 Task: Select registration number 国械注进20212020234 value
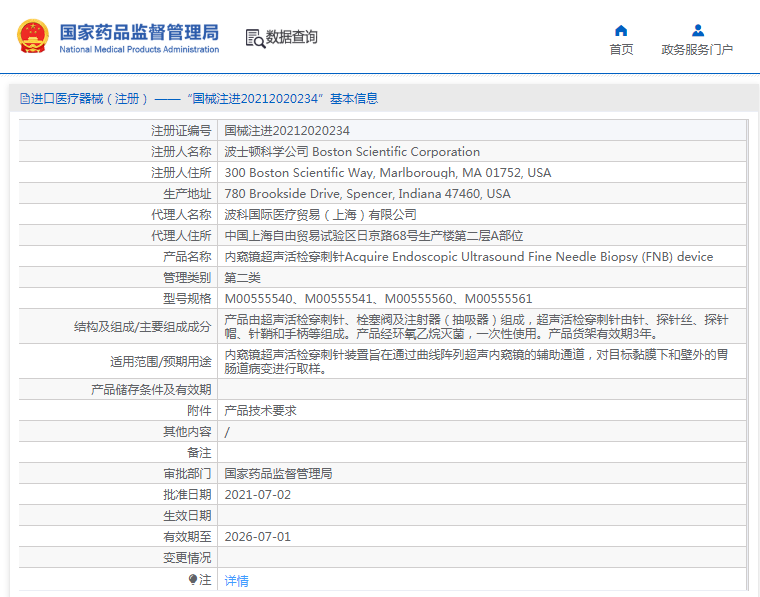(x=287, y=131)
